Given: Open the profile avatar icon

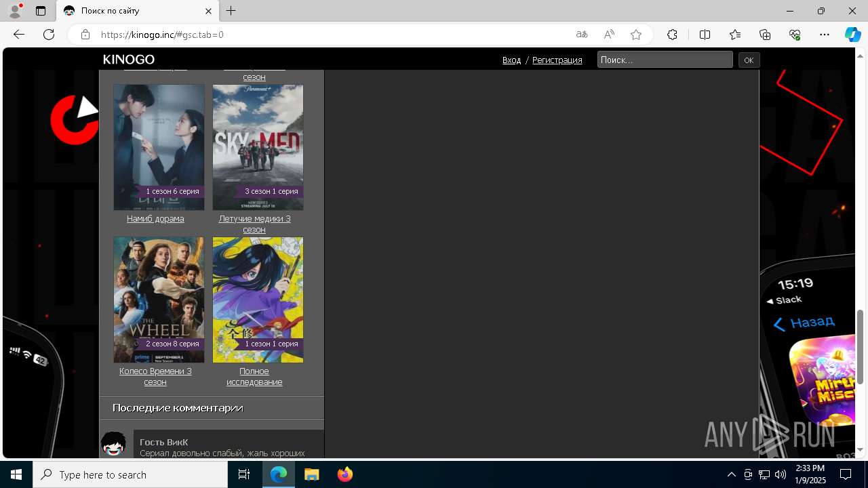Looking at the screenshot, I should [x=15, y=11].
